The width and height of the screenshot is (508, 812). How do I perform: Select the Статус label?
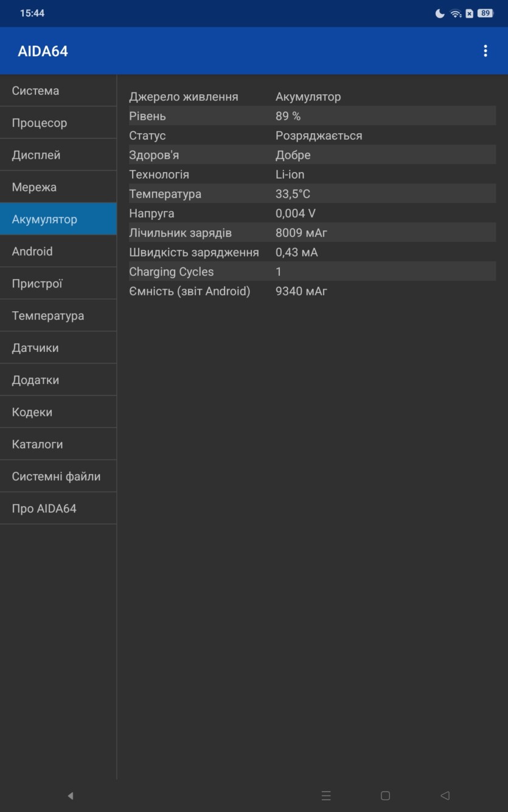tap(147, 136)
